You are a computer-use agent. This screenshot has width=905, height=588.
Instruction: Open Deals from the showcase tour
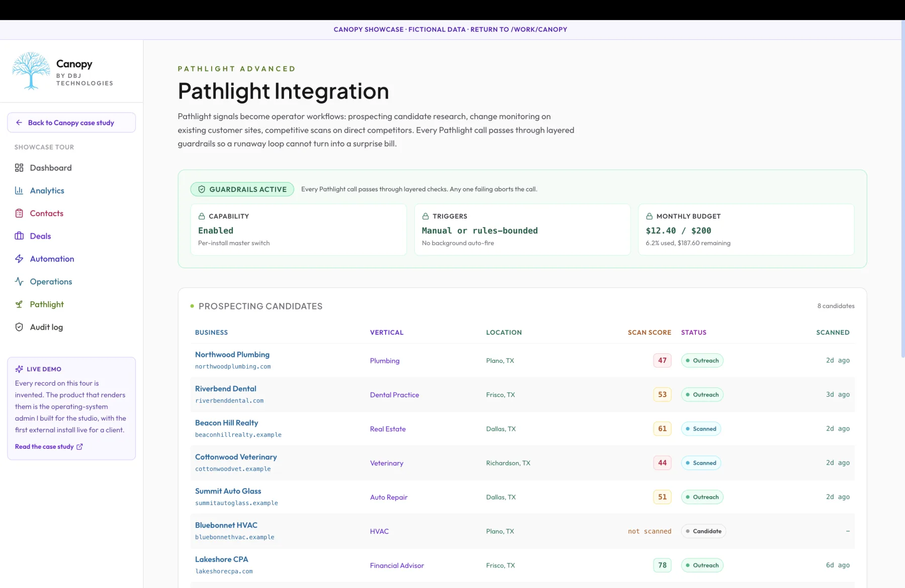coord(71,236)
